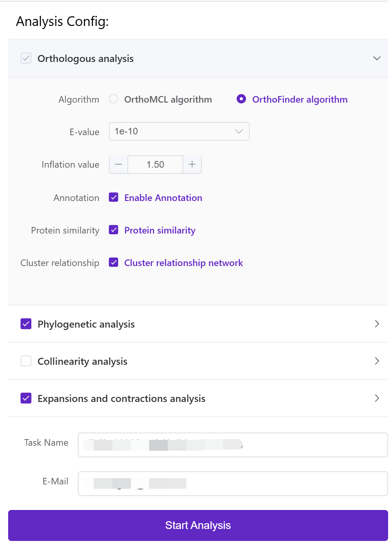The image size is (392, 546).
Task: Toggle the Protein similarity checkbox
Action: pos(113,230)
